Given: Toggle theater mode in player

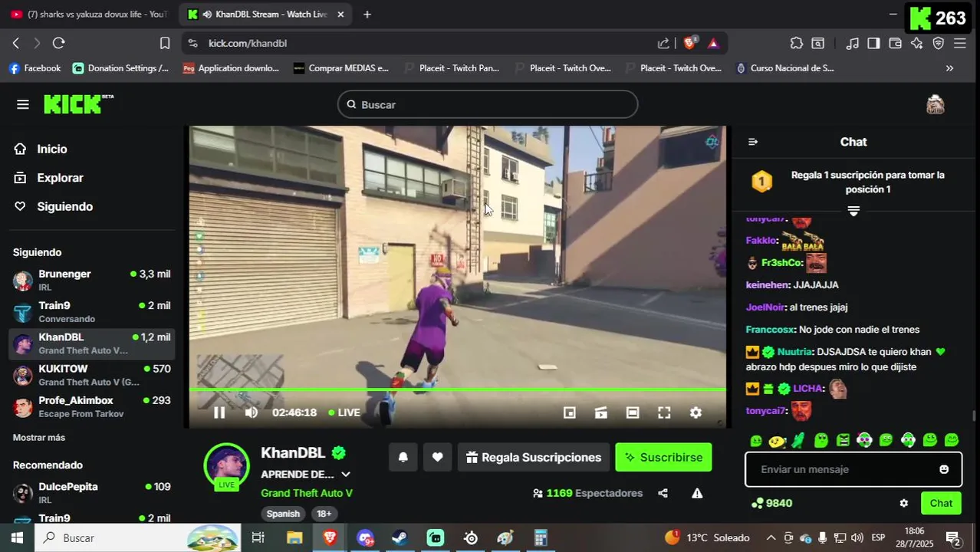Looking at the screenshot, I should tap(633, 412).
